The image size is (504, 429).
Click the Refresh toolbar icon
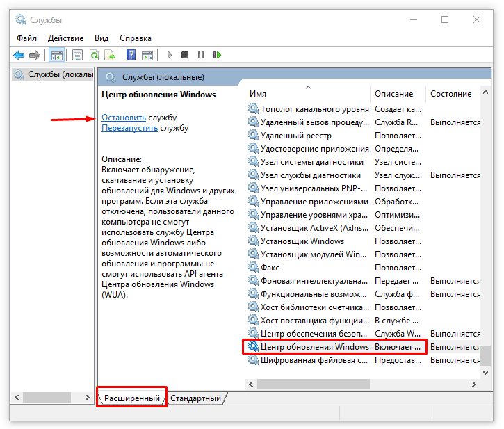pyautogui.click(x=93, y=55)
